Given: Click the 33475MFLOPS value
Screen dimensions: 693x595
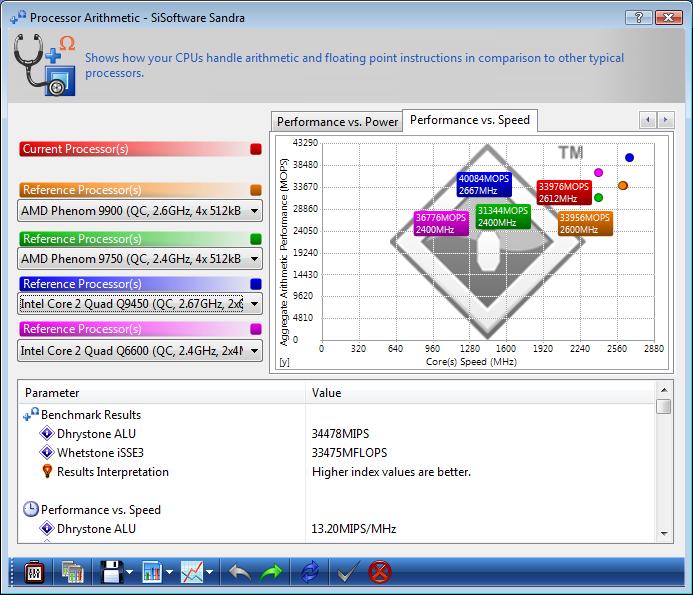Looking at the screenshot, I should [x=349, y=453].
